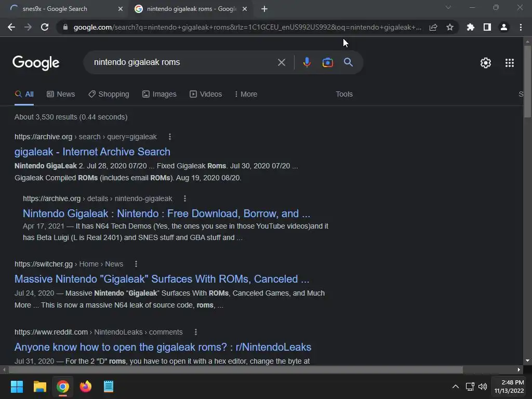The width and height of the screenshot is (532, 399).
Task: Reload the current page
Action: point(45,27)
